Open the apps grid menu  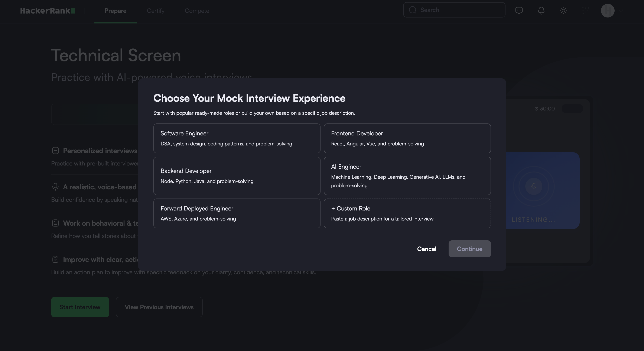(x=585, y=10)
